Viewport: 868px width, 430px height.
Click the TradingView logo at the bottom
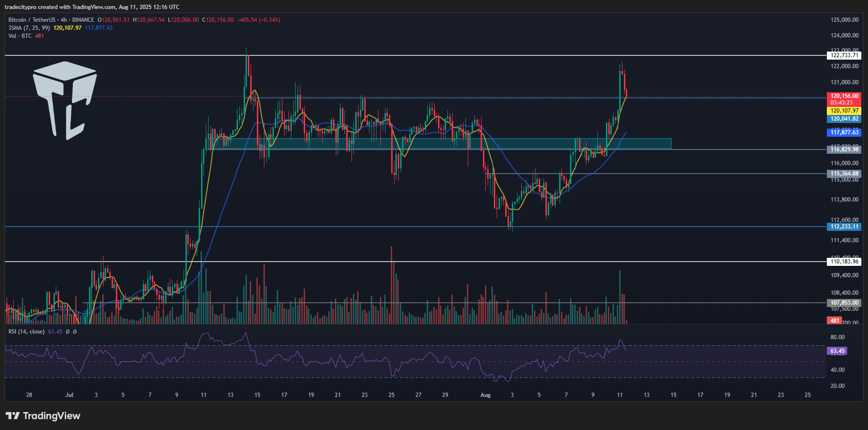(x=43, y=416)
